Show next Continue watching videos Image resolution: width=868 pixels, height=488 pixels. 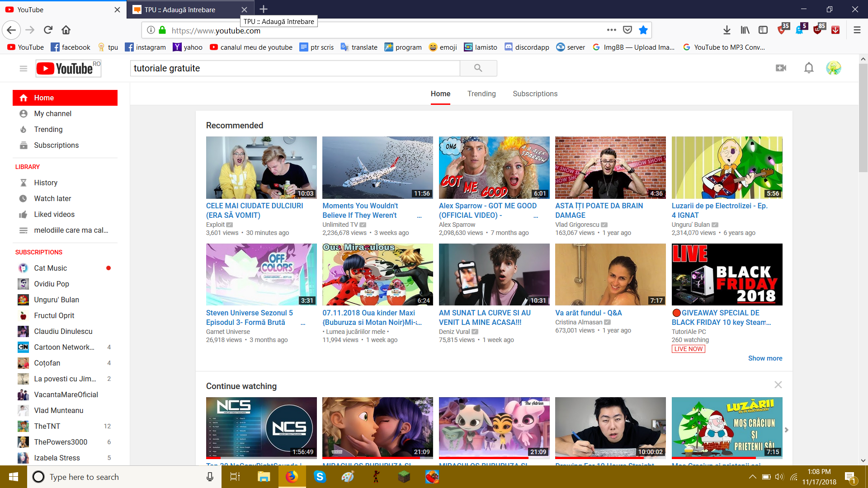(x=787, y=430)
